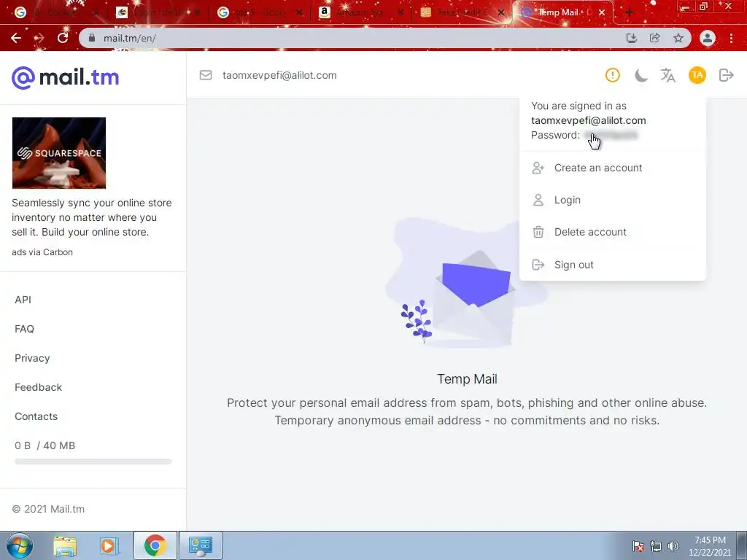747x560 pixels.
Task: Click the orange TA account avatar
Action: point(697,75)
